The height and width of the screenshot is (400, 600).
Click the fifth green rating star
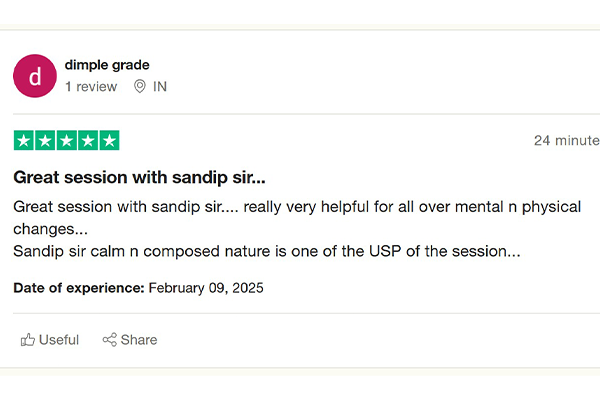108,141
